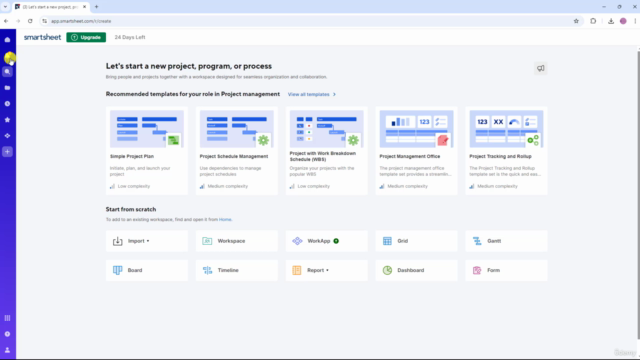Image resolution: width=640 pixels, height=360 pixels.
Task: Click the Report sheet icon
Action: point(297,270)
